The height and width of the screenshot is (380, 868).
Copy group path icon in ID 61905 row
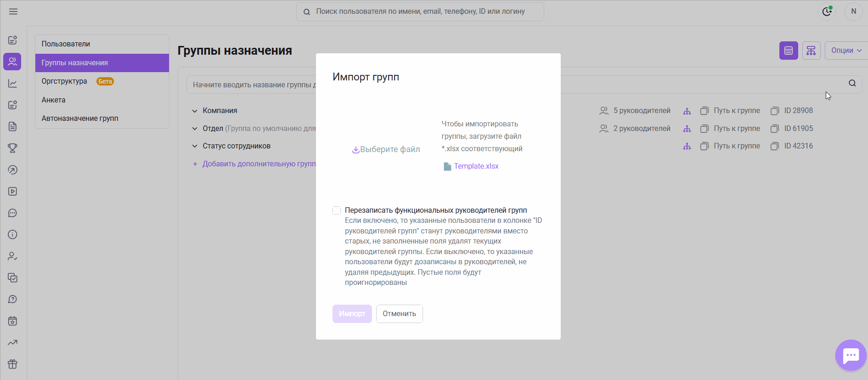(704, 129)
